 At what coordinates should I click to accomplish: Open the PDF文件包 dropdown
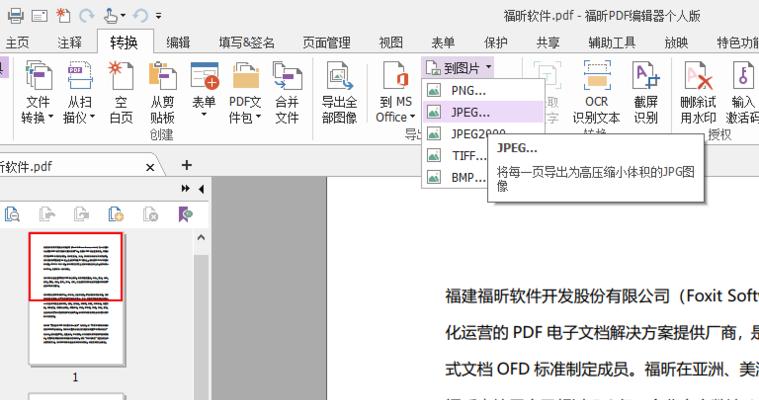pyautogui.click(x=245, y=92)
